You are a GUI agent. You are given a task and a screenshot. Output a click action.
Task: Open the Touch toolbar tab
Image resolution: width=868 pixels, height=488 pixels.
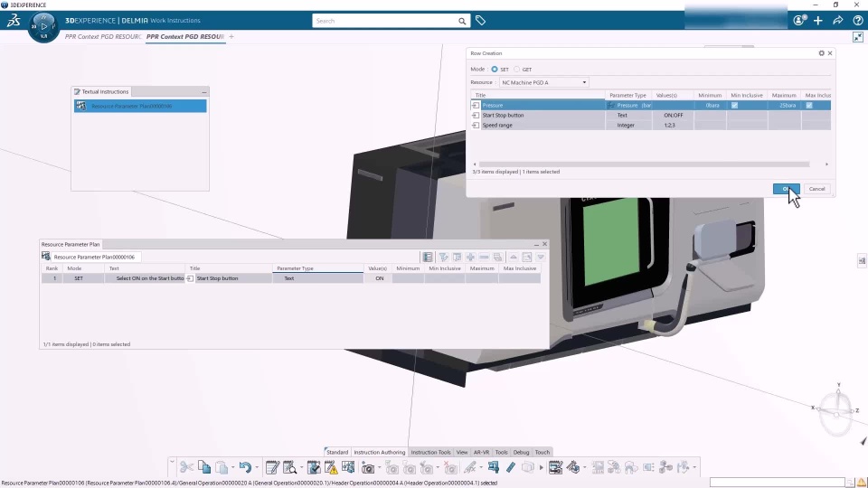point(542,452)
